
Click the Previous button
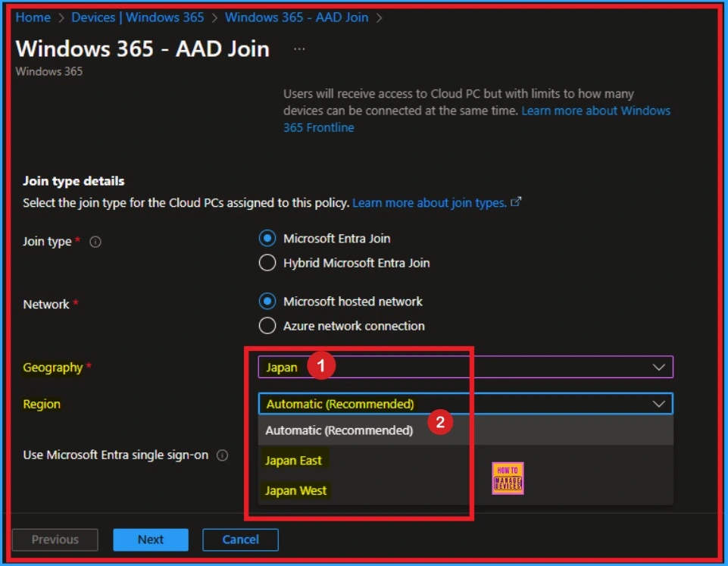coord(55,539)
